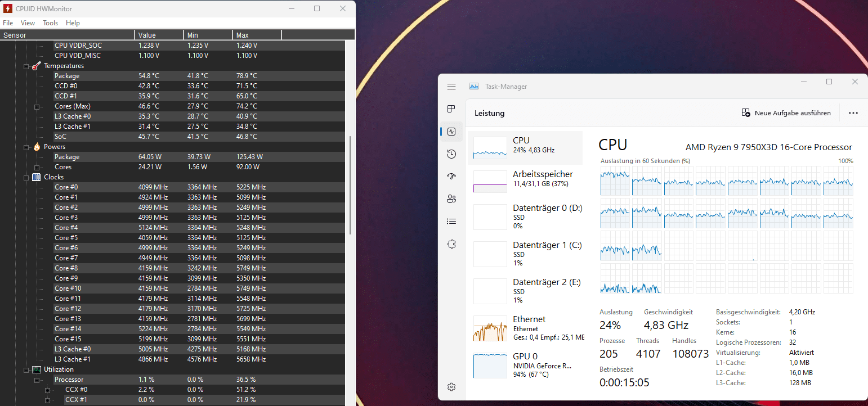Screen dimensions: 868x406
Task: Click Core #14 clock value 5224 MHz
Action: pyautogui.click(x=153, y=329)
